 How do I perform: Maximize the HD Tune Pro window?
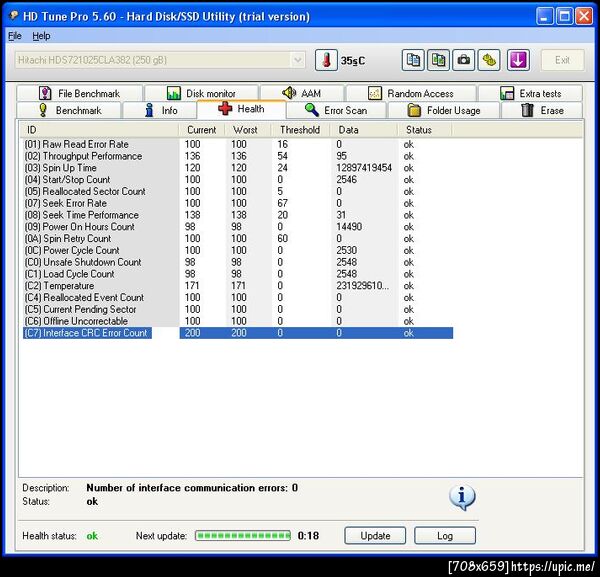point(564,16)
